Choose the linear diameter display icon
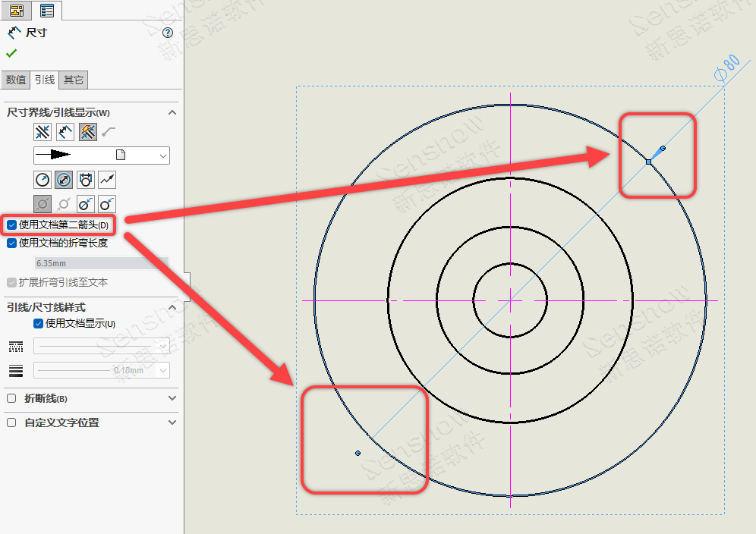Screen dimensions: 756x534 86,180
